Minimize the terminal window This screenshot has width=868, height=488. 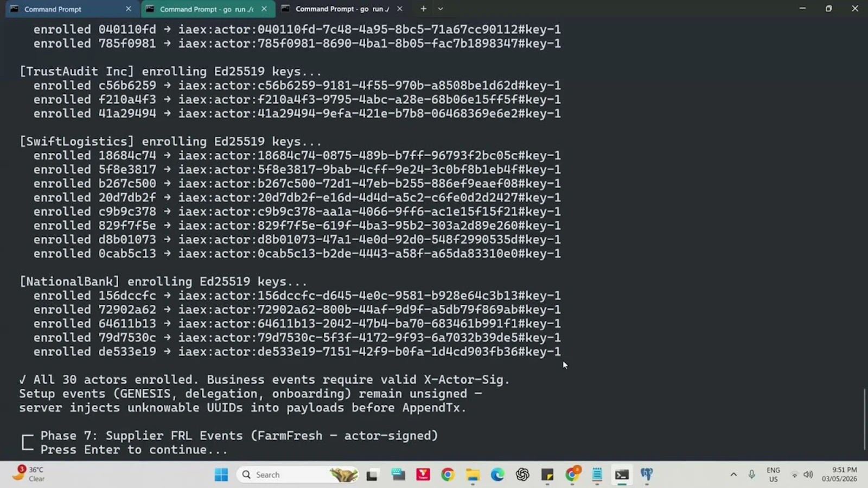coord(802,9)
